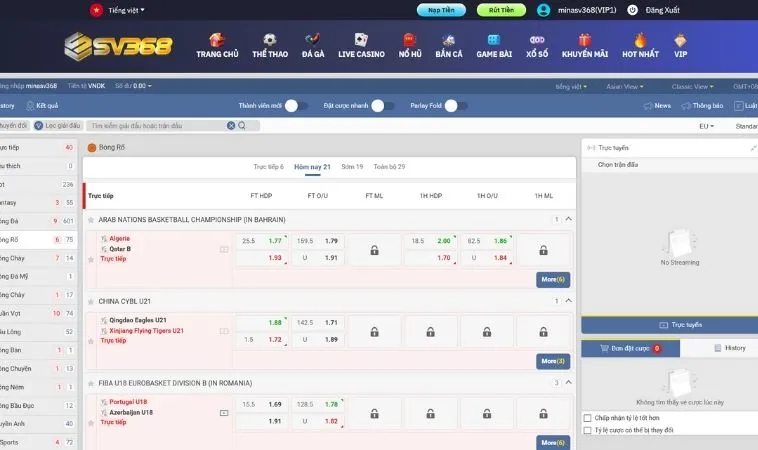Open Khuyến Mãi promotions gift icon
Screen dimensions: 758x450
point(584,40)
